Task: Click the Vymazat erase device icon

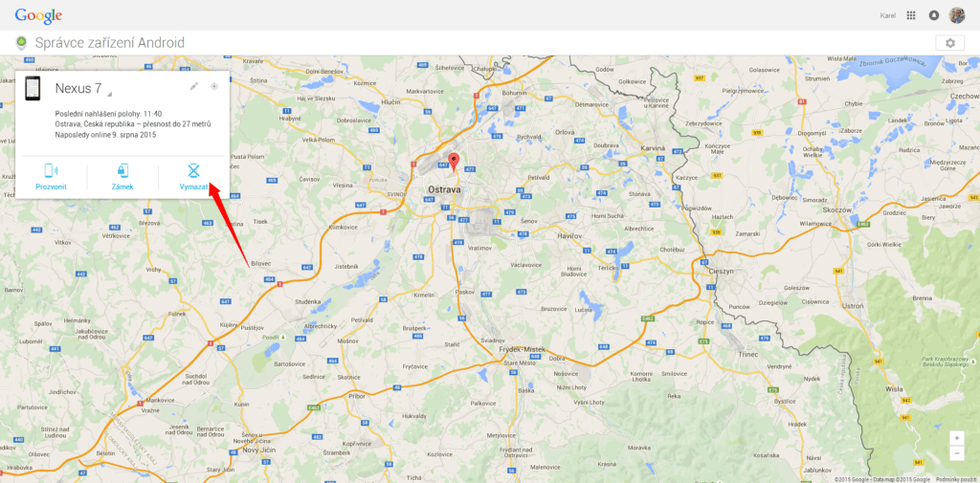Action: click(193, 170)
